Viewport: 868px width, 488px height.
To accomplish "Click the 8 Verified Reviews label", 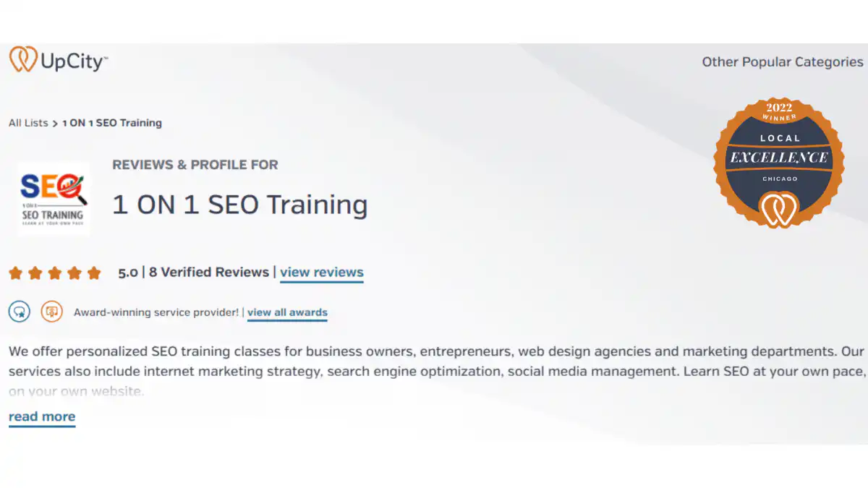I will (210, 273).
